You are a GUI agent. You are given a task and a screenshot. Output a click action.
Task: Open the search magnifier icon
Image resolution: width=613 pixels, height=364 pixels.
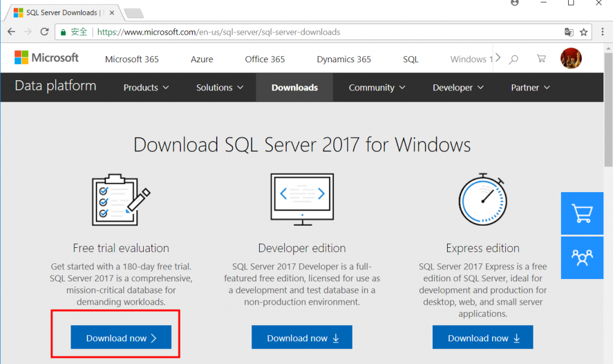[513, 59]
